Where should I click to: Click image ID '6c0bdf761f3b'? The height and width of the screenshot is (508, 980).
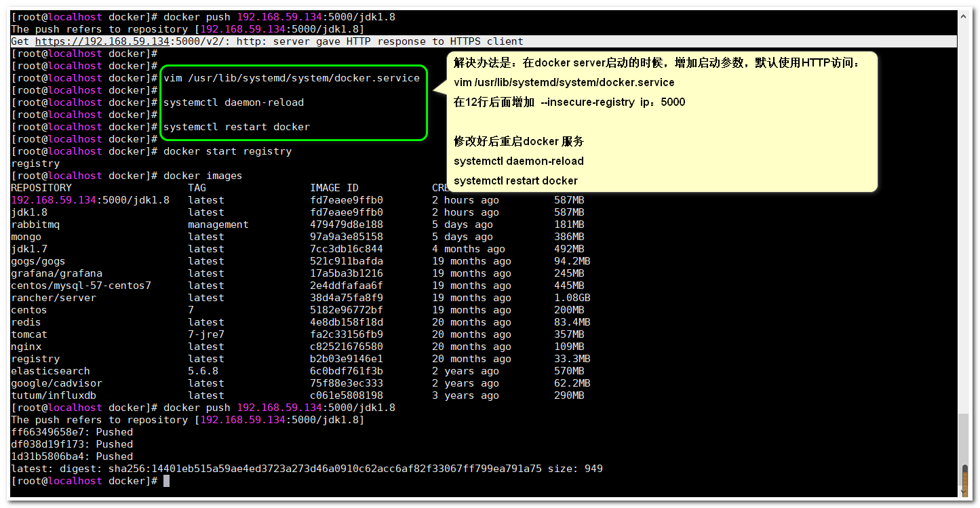(347, 371)
